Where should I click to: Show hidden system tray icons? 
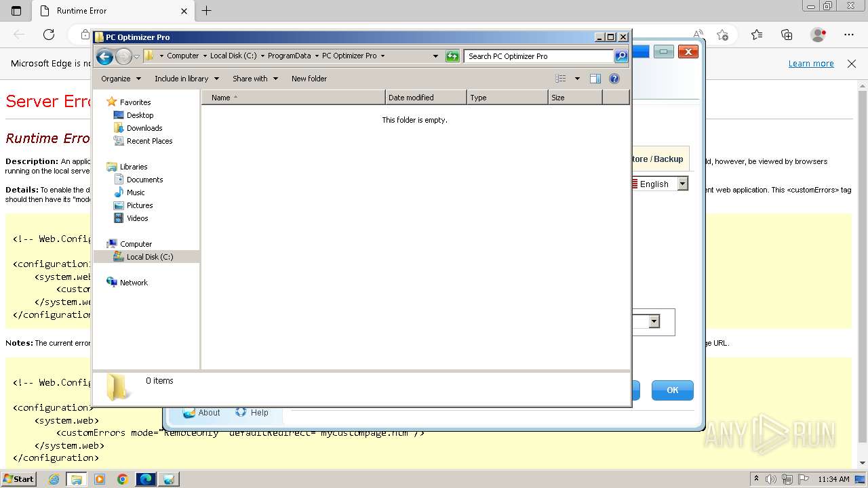[x=757, y=479]
